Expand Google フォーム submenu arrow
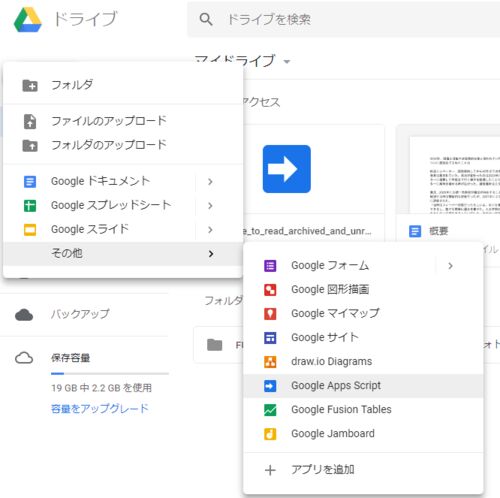Viewport: 500px width, 498px height. click(x=450, y=266)
